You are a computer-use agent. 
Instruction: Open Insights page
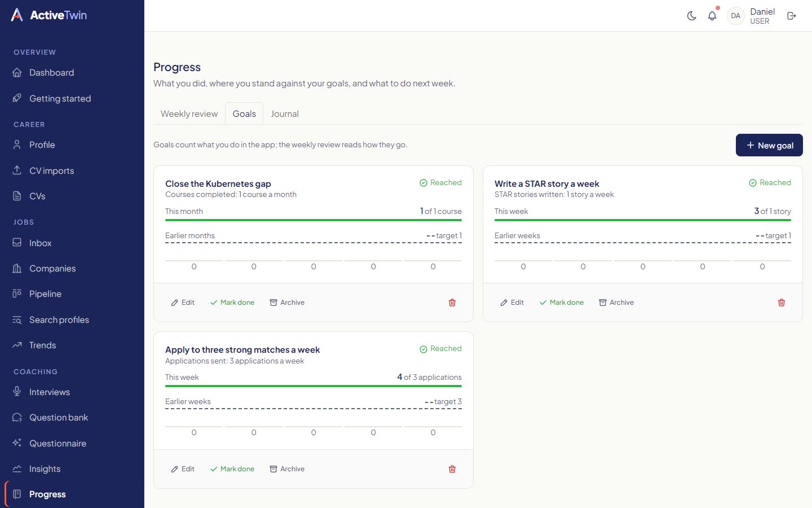click(72, 468)
